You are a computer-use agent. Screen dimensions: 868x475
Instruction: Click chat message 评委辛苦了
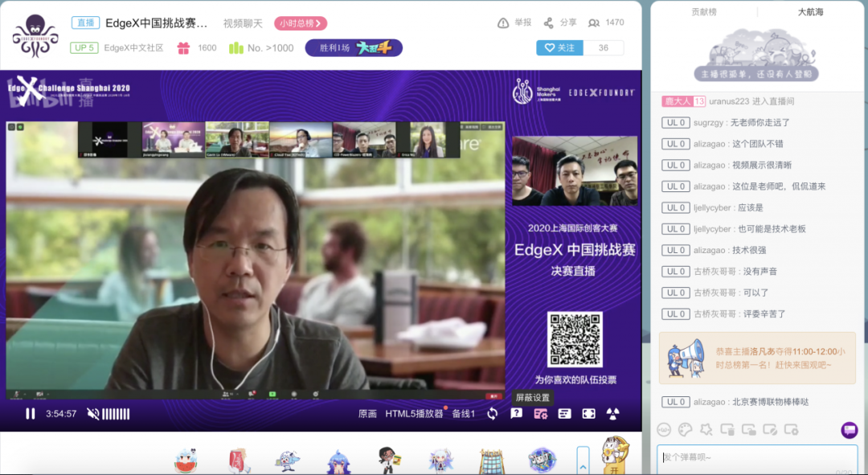(764, 314)
